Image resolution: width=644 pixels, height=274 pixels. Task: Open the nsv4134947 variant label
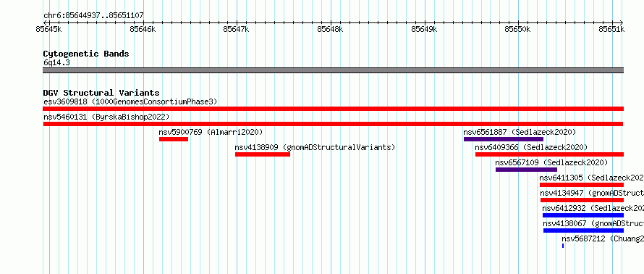point(592,193)
